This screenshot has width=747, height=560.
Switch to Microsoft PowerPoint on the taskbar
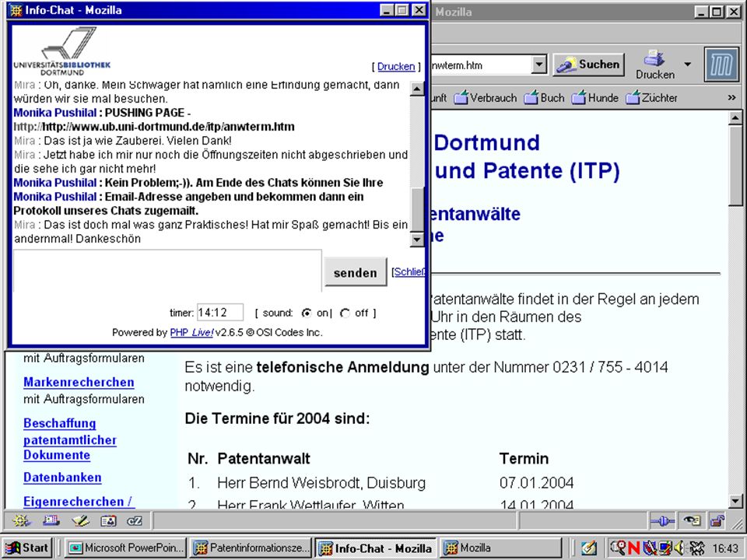126,548
